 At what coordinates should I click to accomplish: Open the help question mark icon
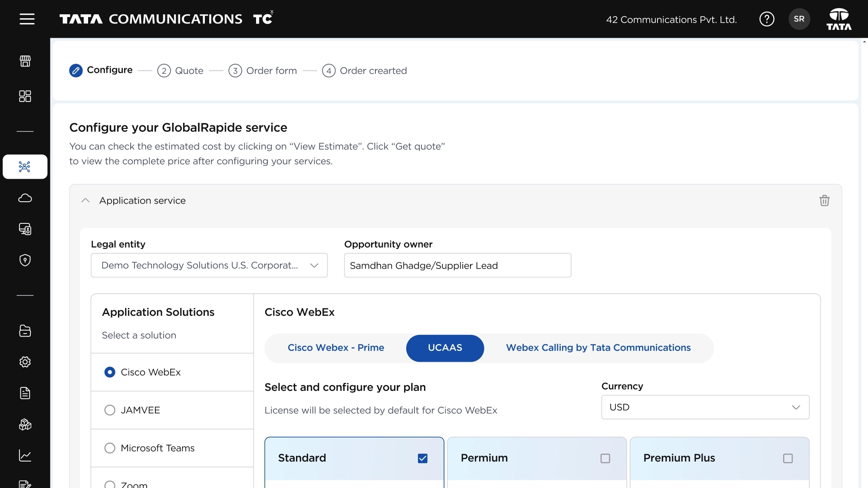[767, 19]
